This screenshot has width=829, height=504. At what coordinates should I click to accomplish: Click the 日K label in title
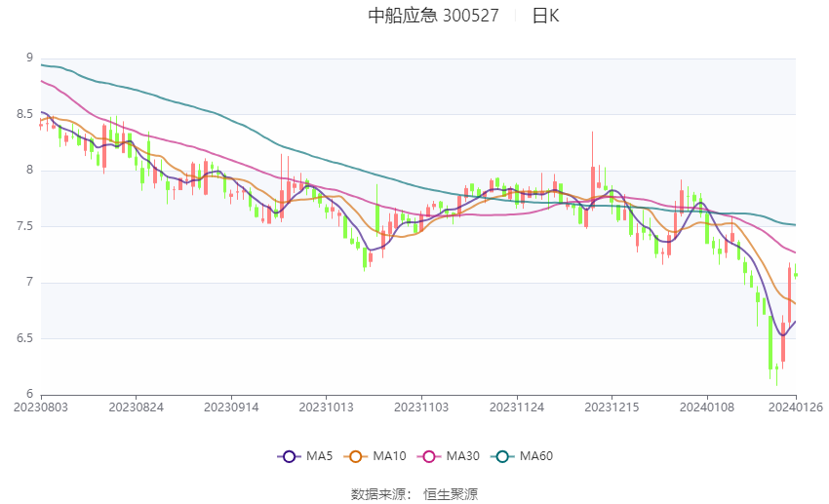[x=545, y=16]
